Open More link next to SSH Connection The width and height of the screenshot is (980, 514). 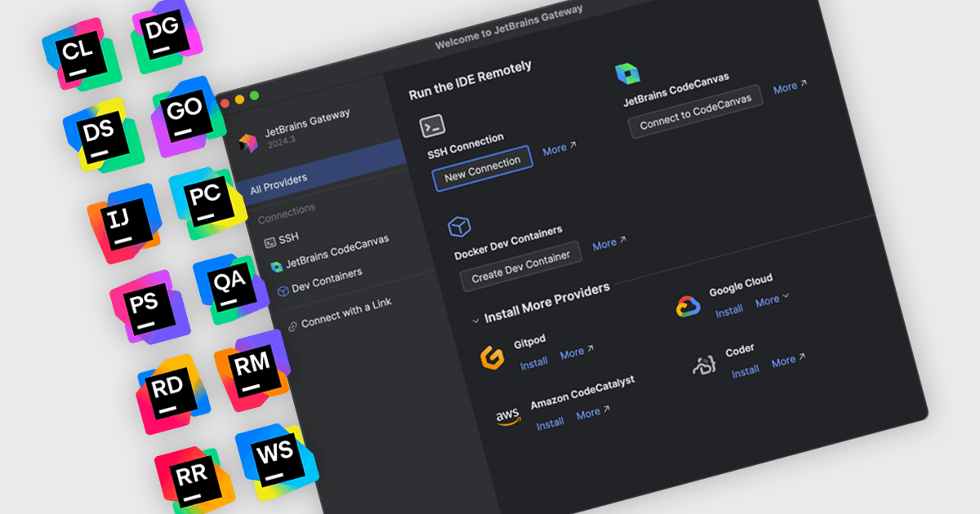(x=559, y=148)
